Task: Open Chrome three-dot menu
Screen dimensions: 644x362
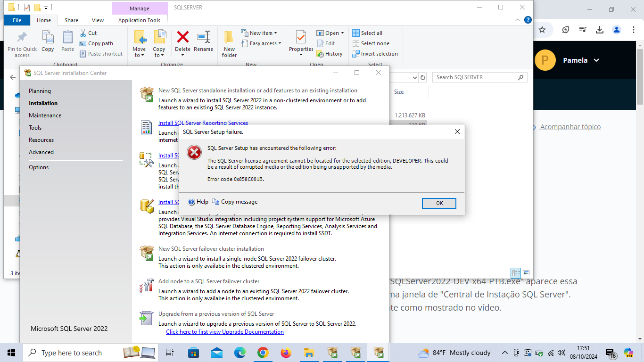Action: coord(634,30)
